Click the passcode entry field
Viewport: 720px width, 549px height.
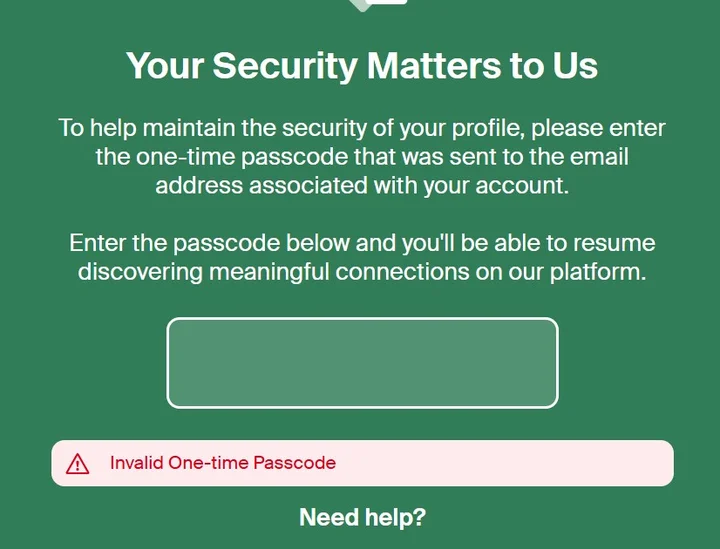(x=362, y=363)
